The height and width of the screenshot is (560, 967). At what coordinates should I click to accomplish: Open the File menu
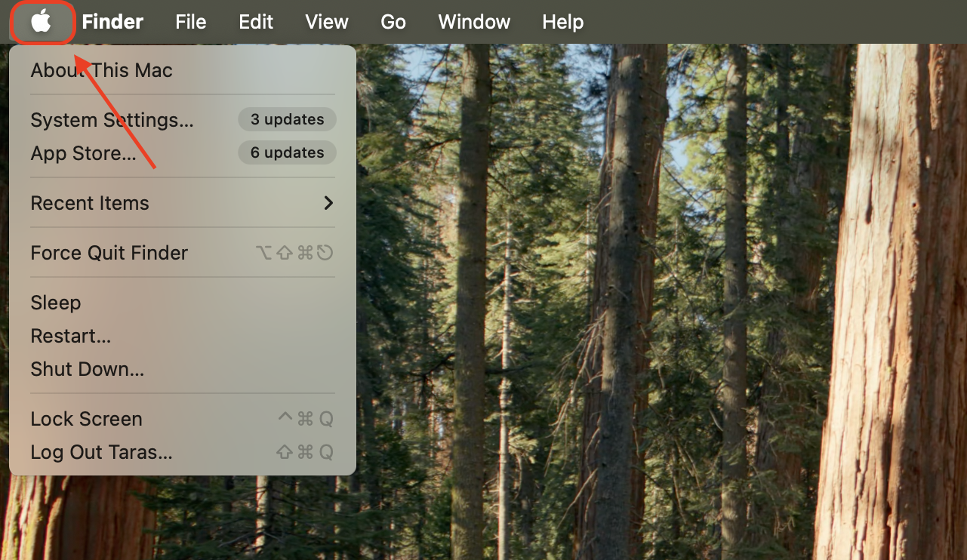(x=190, y=21)
